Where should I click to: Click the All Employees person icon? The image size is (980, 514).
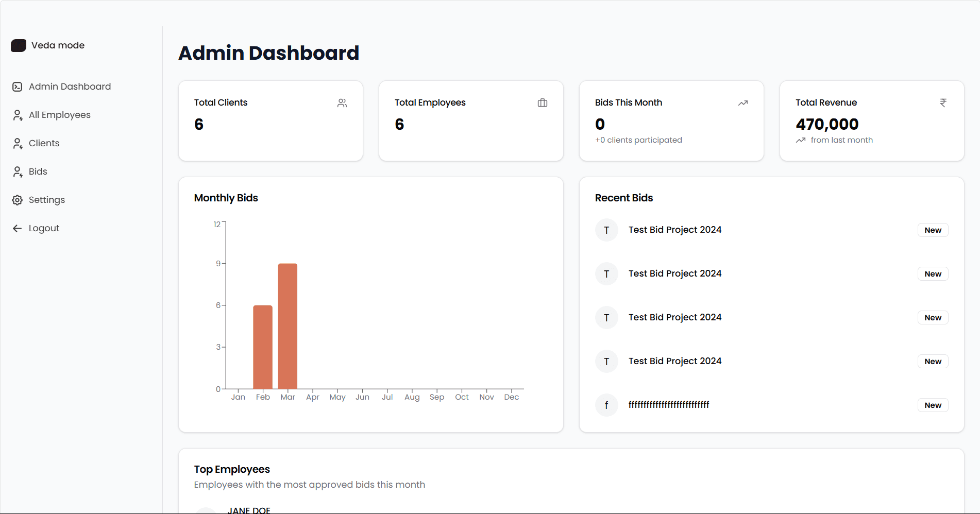tap(18, 115)
